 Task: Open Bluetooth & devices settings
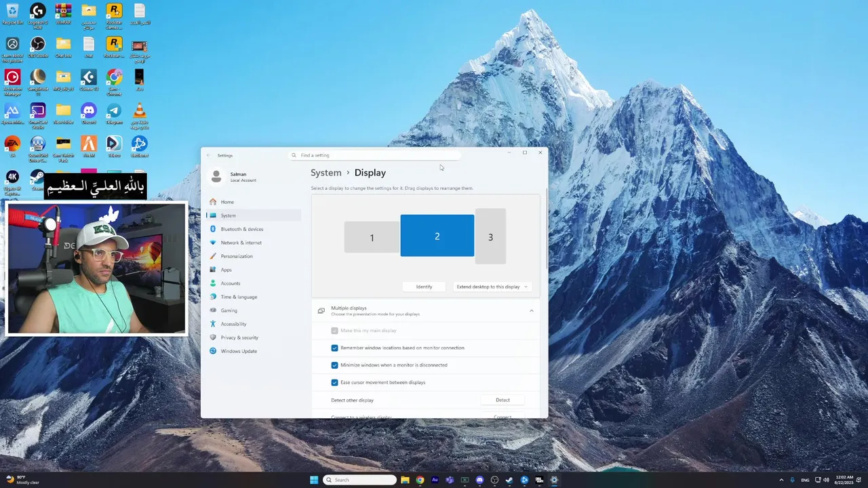(254, 229)
